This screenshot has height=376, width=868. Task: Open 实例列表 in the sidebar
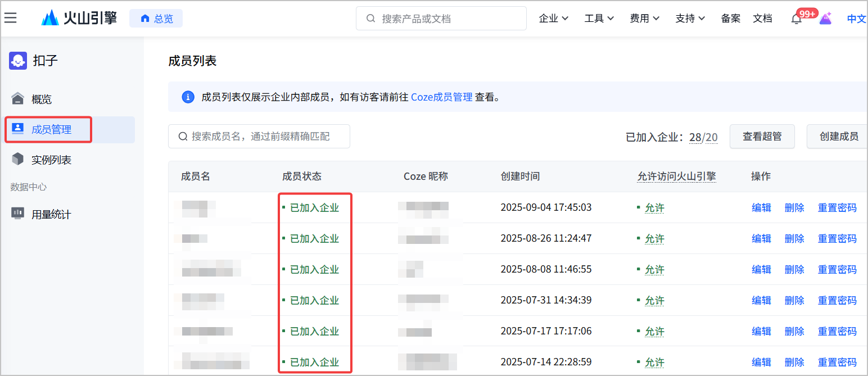click(x=51, y=160)
